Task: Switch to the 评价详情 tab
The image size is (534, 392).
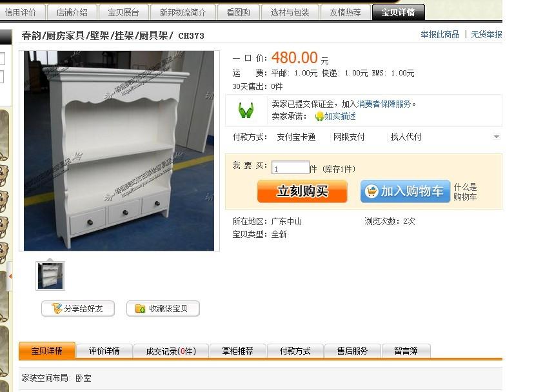Action: (104, 351)
